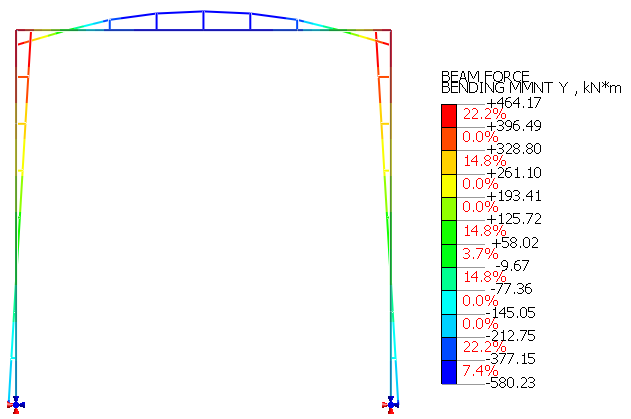This screenshot has width=631, height=419.
Task: Click the legend value +396.49
Action: pyautogui.click(x=514, y=126)
